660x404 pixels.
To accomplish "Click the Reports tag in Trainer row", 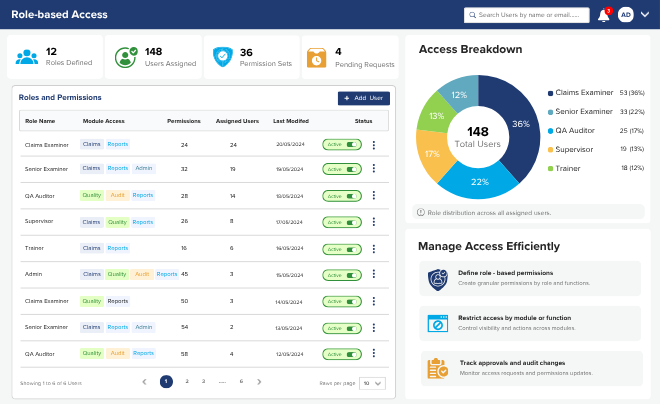I will click(x=117, y=248).
